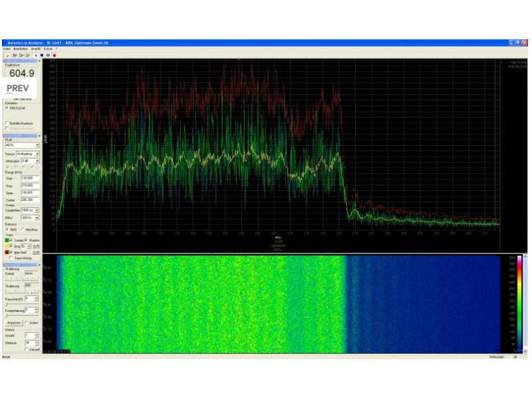532x399 pixels.
Task: Stop the measurement with the square button
Action: (42, 55)
